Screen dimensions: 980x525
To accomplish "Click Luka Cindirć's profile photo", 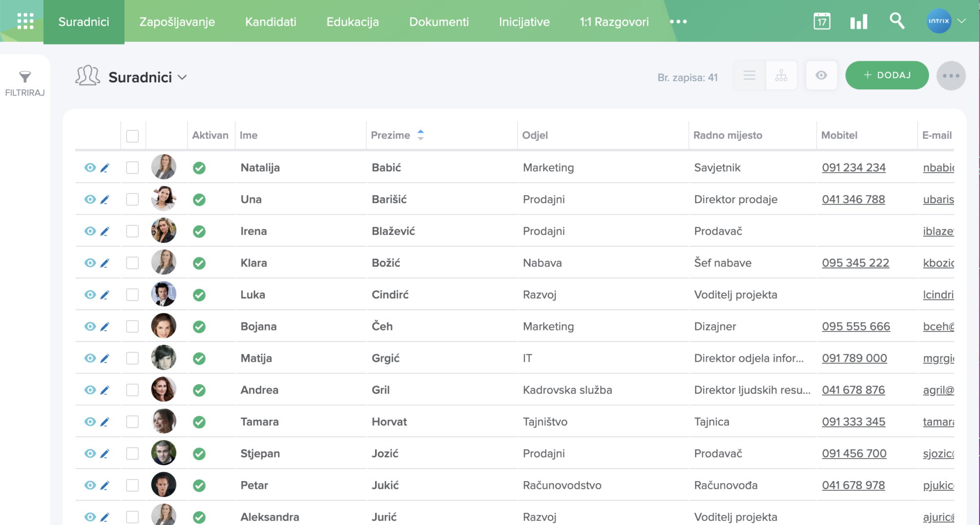I will pos(163,295).
